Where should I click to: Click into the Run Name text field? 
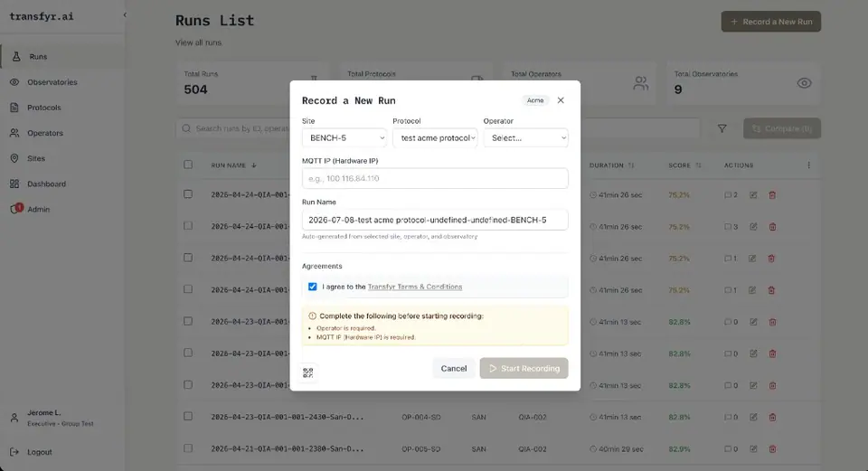tap(435, 220)
